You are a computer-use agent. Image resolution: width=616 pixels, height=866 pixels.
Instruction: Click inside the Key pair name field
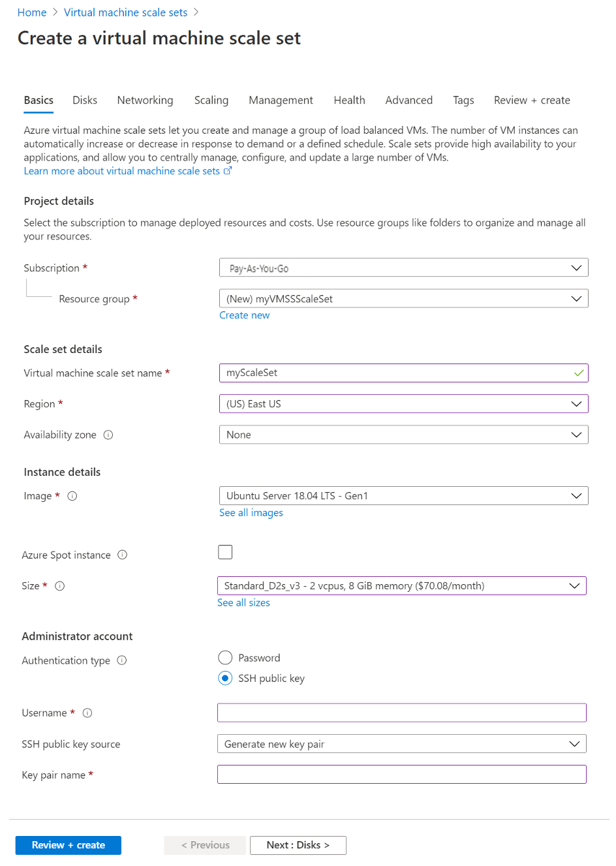[x=402, y=774]
